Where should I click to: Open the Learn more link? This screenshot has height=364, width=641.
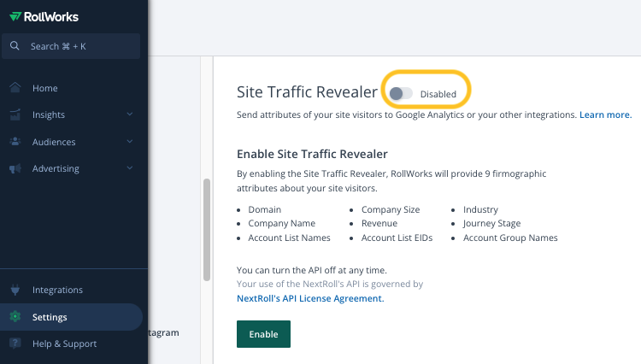click(605, 114)
